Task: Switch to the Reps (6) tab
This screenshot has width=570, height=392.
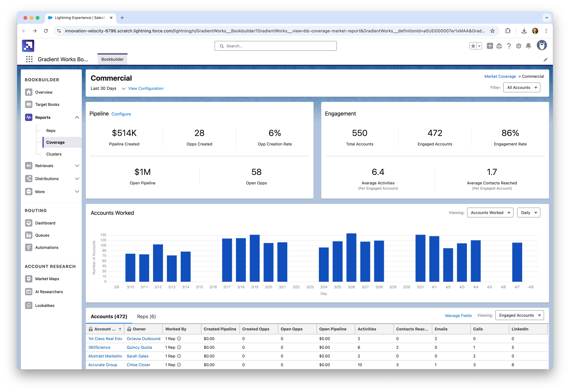Action: [x=146, y=317]
